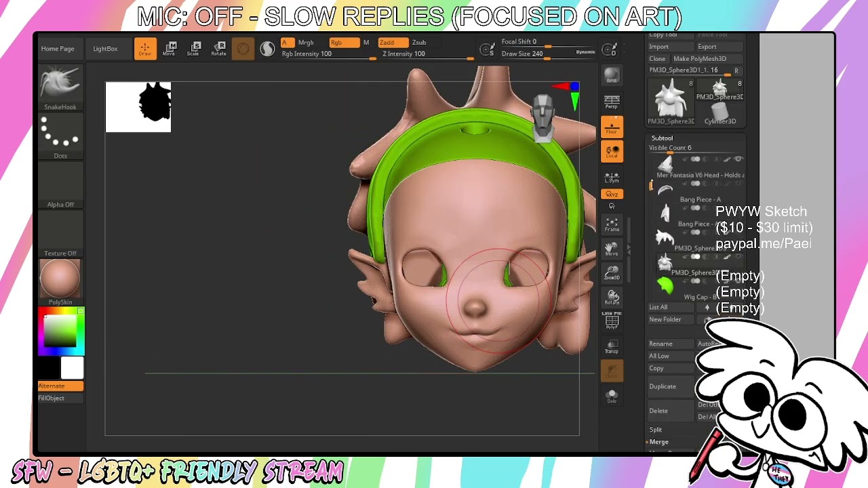868x488 pixels.
Task: Expand the Merge section
Action: click(658, 442)
